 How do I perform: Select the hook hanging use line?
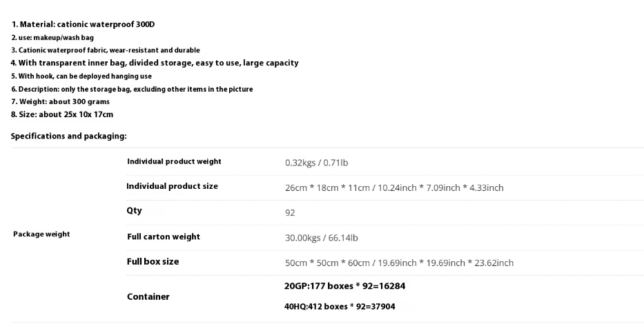[81, 76]
